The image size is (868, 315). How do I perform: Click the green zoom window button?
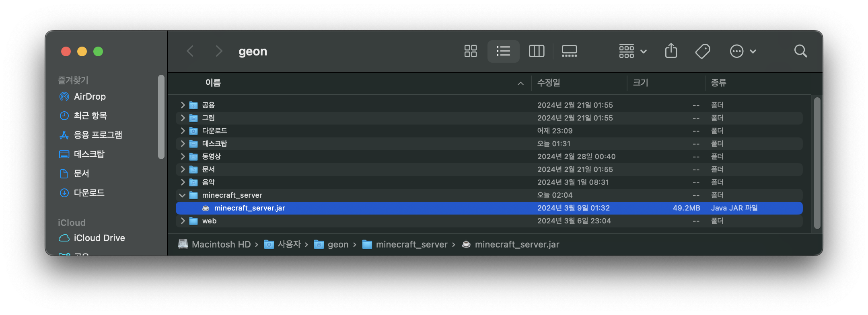[98, 51]
